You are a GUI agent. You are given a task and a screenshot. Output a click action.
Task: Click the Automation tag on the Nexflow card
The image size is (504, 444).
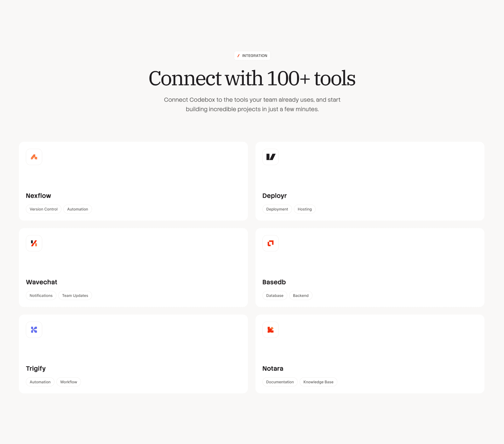coord(77,209)
